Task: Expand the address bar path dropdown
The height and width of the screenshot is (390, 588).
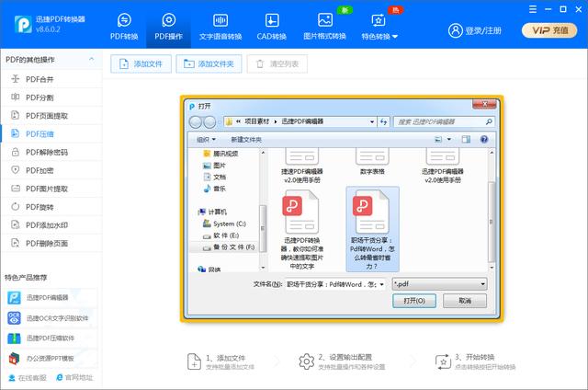Action: pos(372,121)
